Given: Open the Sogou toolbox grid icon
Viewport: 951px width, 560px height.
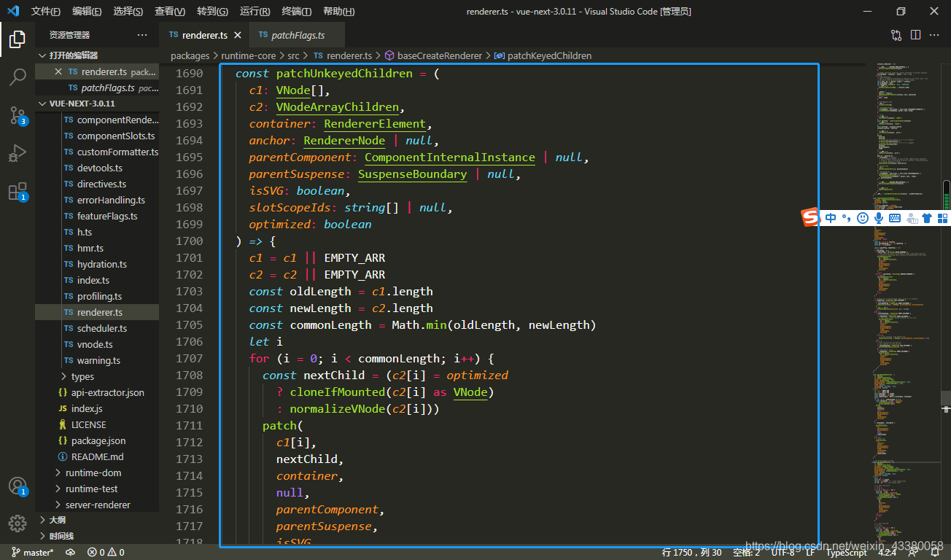Looking at the screenshot, I should (942, 218).
